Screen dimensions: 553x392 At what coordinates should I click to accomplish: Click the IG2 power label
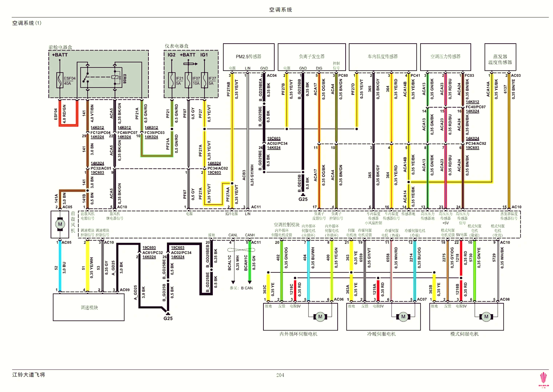click(x=171, y=55)
